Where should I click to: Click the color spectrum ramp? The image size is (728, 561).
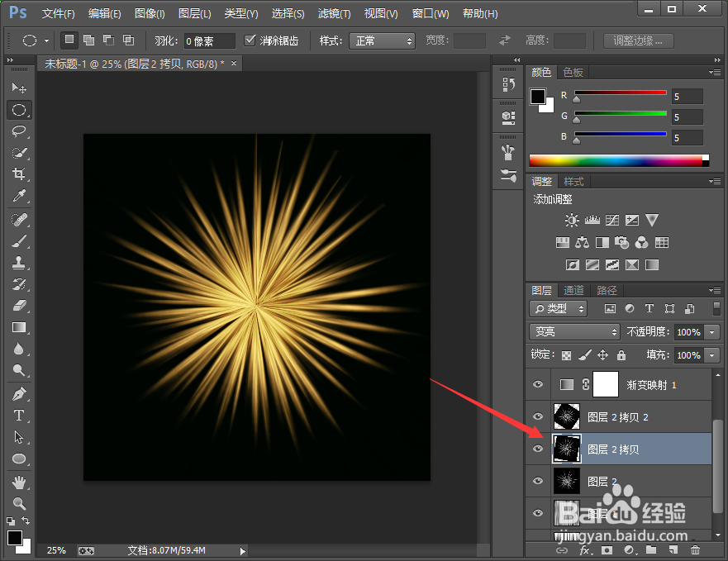(619, 160)
